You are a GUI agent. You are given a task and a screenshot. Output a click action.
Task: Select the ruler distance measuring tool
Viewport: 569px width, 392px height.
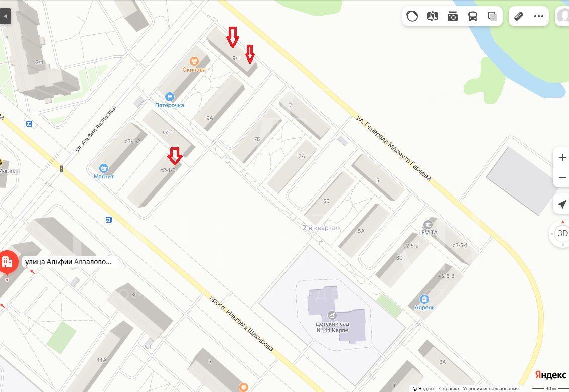(x=519, y=16)
